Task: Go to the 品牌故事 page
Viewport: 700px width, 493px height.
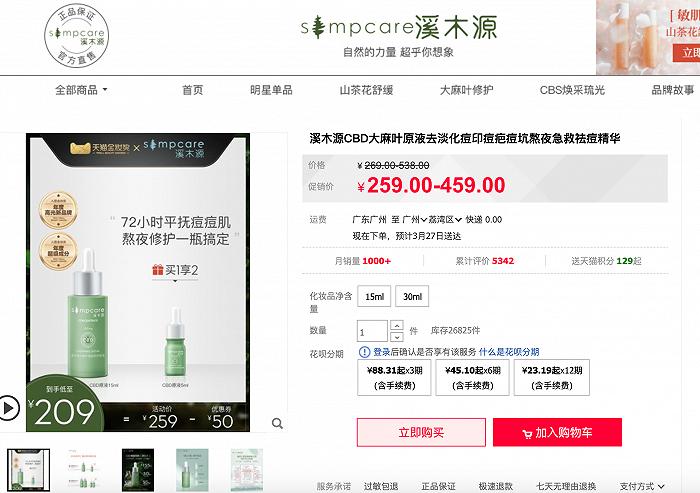Action: (672, 90)
